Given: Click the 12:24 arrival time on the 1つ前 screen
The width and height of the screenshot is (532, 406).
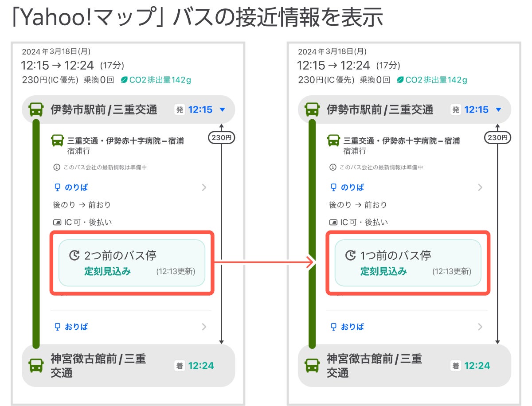Looking at the screenshot, I should (x=477, y=366).
